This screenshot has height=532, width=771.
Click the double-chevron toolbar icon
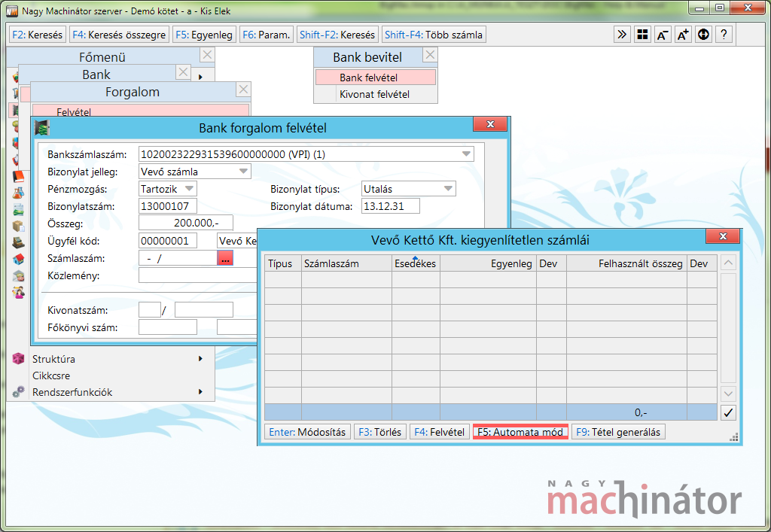point(622,35)
